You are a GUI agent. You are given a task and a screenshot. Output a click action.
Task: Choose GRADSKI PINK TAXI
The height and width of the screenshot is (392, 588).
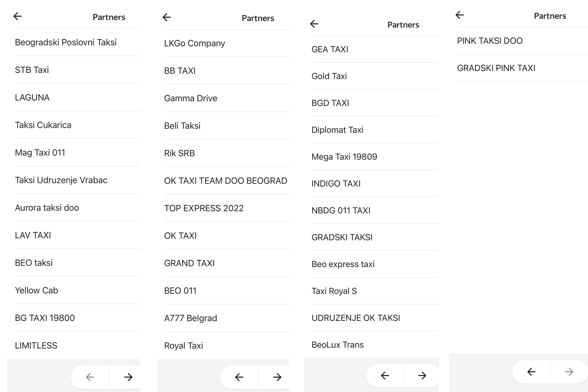point(496,68)
